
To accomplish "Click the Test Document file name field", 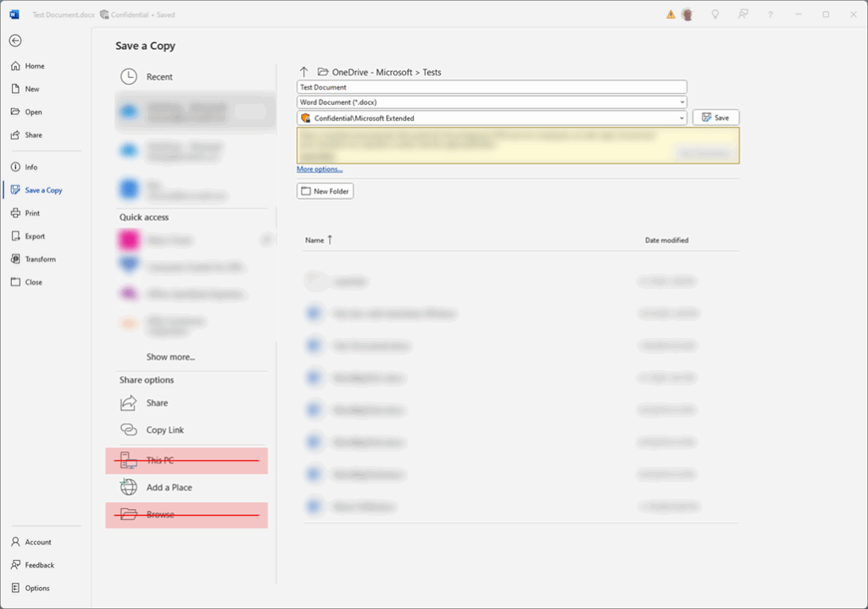I will point(492,87).
